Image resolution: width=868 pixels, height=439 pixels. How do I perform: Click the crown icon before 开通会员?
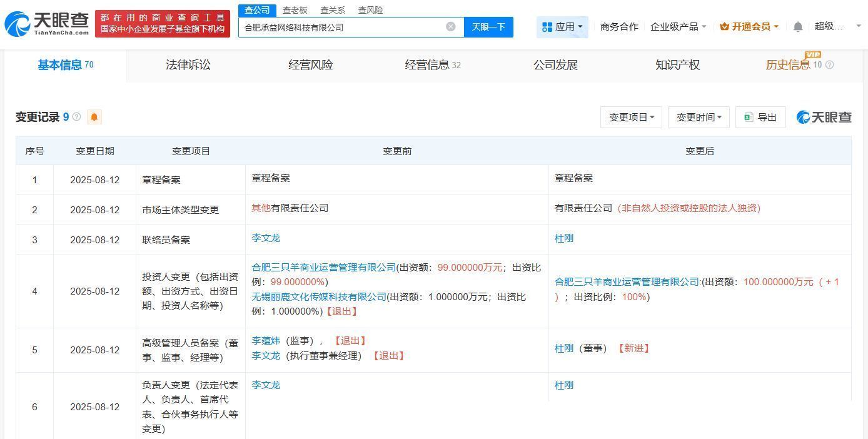(x=725, y=27)
